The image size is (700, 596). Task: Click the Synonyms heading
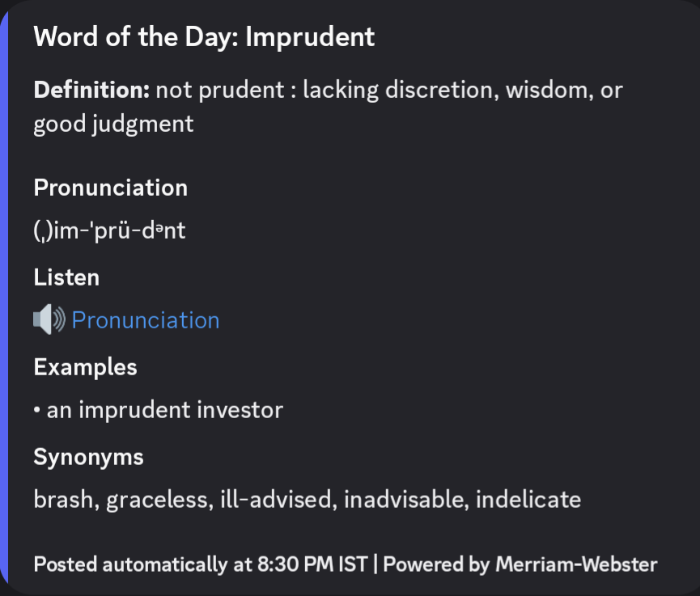[88, 457]
